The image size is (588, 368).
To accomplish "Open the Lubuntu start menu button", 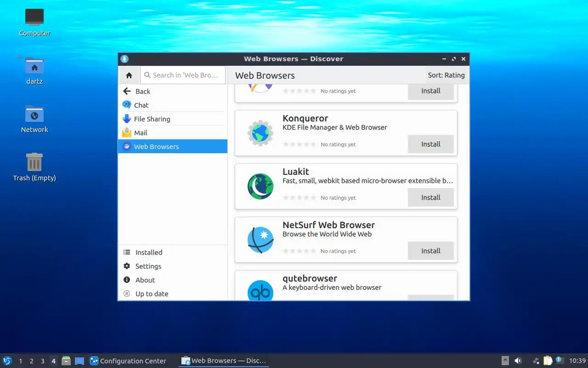I will click(x=7, y=361).
